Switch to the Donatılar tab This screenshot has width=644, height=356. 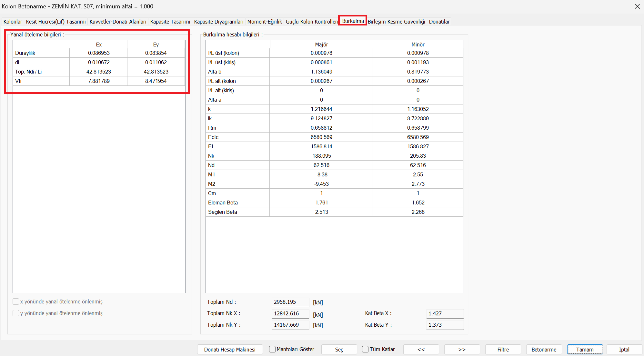(x=439, y=22)
